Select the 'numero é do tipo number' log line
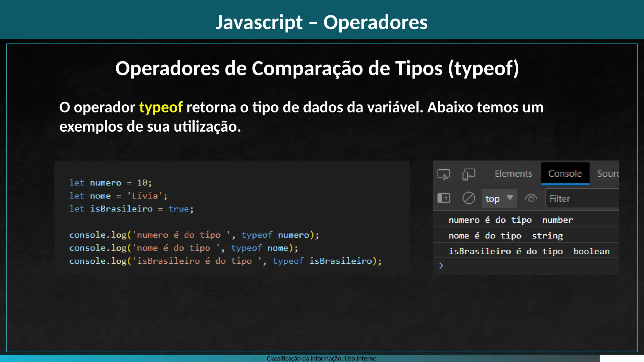644x362 pixels. pyautogui.click(x=526, y=220)
